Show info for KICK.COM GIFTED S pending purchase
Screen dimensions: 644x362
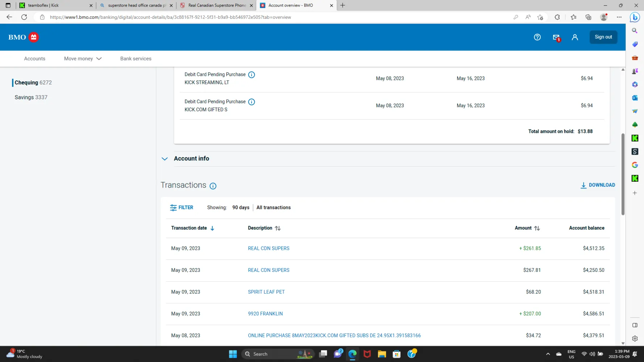pos(251,102)
